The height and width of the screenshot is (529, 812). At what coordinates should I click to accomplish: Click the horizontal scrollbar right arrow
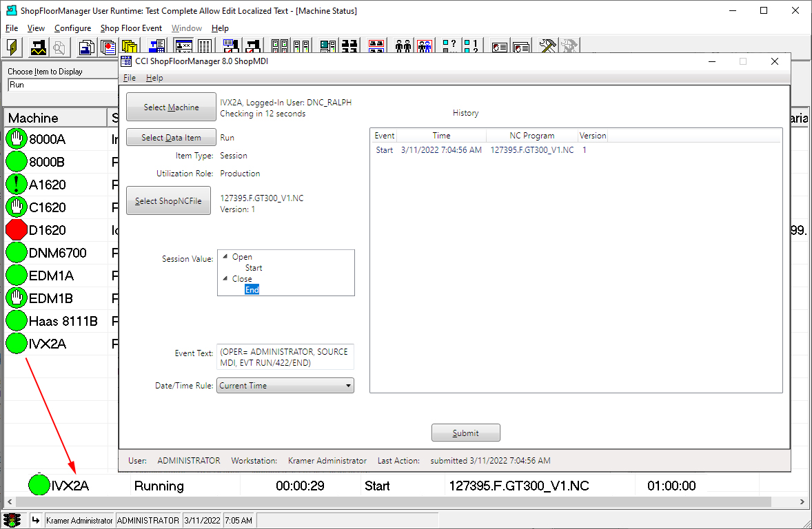(802, 501)
